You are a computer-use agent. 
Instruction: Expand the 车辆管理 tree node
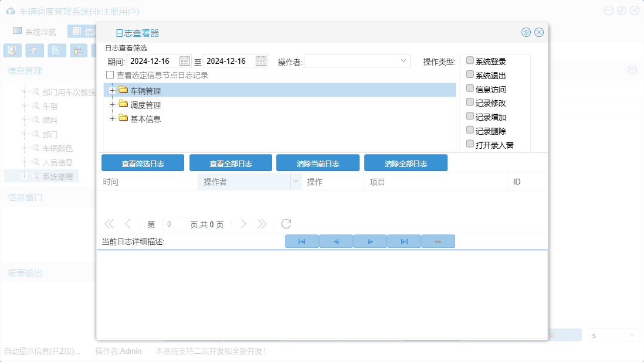(111, 90)
